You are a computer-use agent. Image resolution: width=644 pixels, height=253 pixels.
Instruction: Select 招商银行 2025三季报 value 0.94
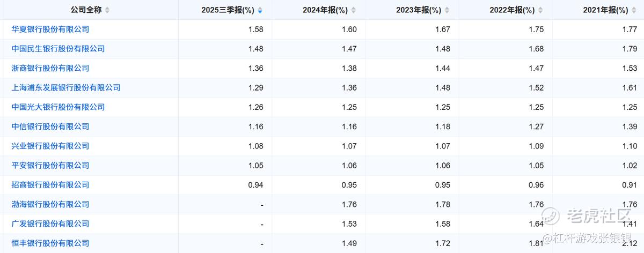coord(256,185)
